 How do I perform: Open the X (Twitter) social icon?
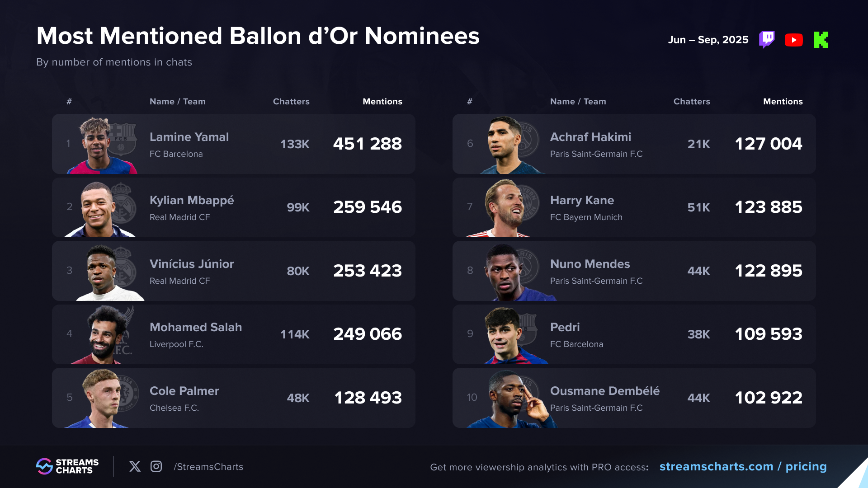pos(135,466)
